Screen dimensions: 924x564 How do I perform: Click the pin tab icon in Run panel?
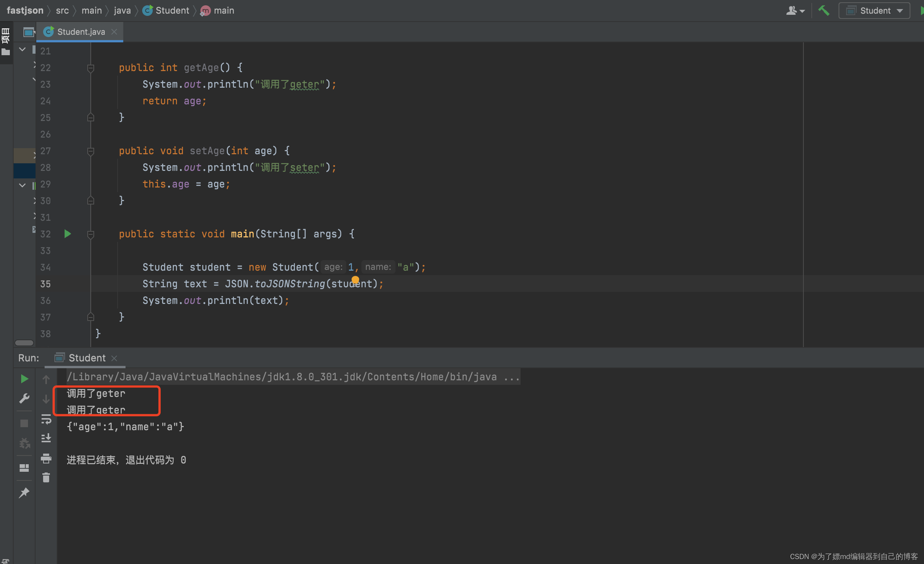[x=24, y=493]
